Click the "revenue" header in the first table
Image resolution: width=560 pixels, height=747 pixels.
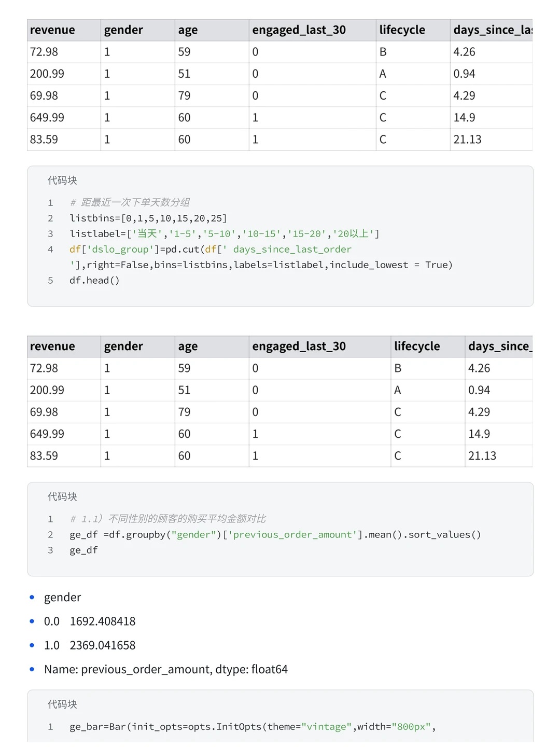52,30
